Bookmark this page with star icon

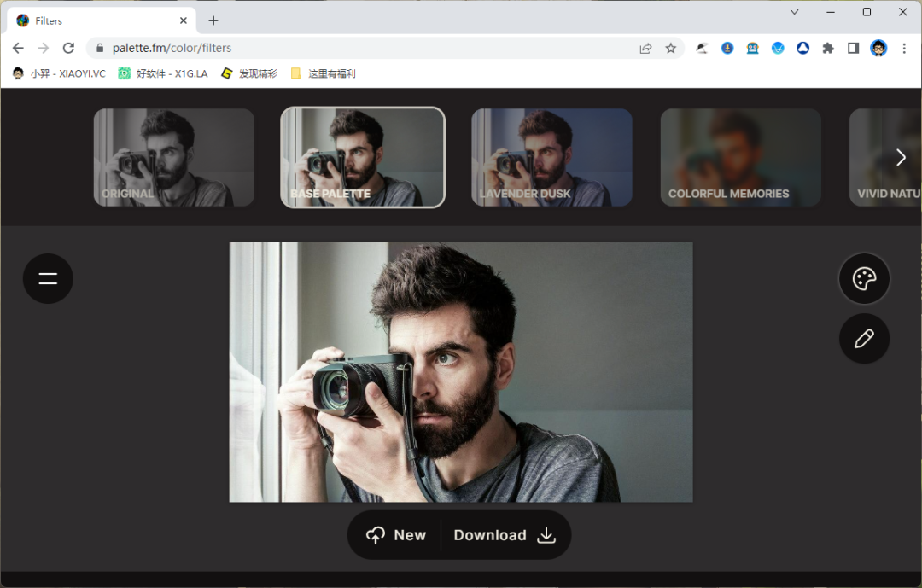(x=671, y=48)
